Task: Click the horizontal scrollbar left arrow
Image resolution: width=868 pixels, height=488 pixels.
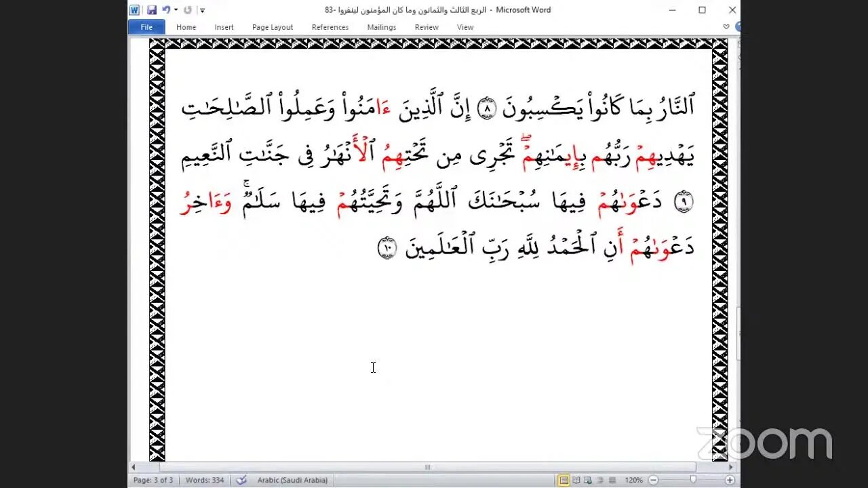Action: click(x=134, y=467)
